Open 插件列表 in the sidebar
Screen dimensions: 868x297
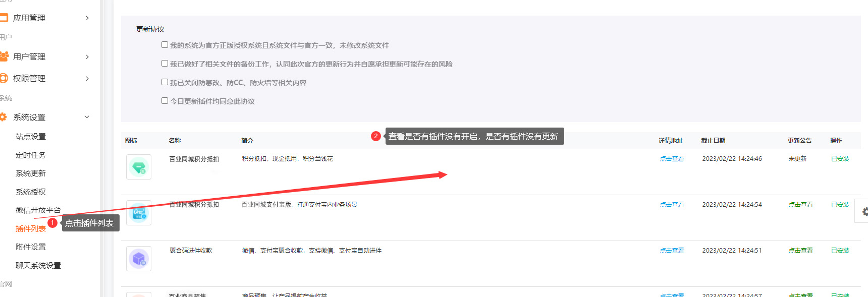pos(30,228)
